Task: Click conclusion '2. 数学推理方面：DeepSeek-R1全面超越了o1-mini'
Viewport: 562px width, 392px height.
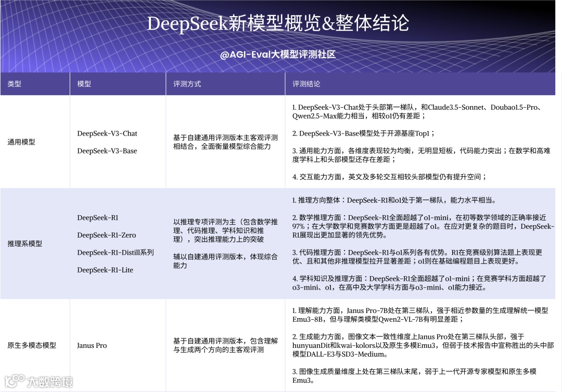Action: click(423, 227)
